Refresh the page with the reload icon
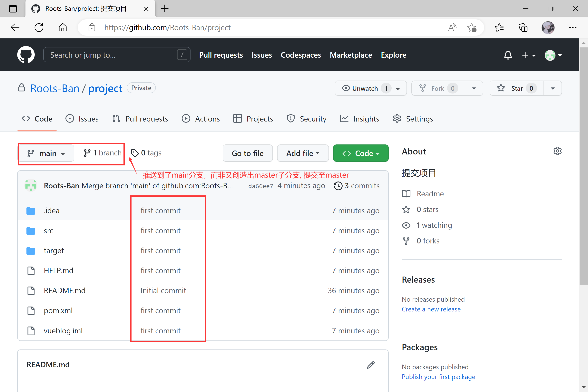 pos(39,27)
